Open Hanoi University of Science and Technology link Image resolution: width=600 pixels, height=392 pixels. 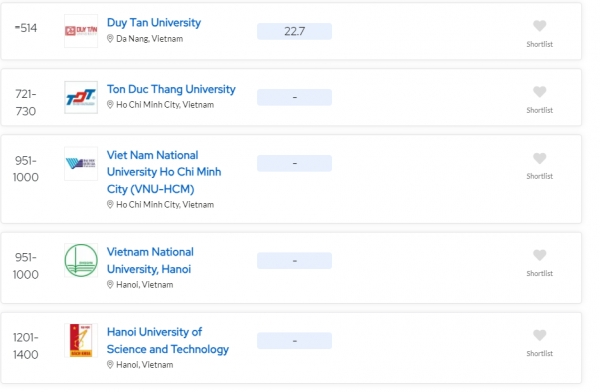pyautogui.click(x=168, y=340)
